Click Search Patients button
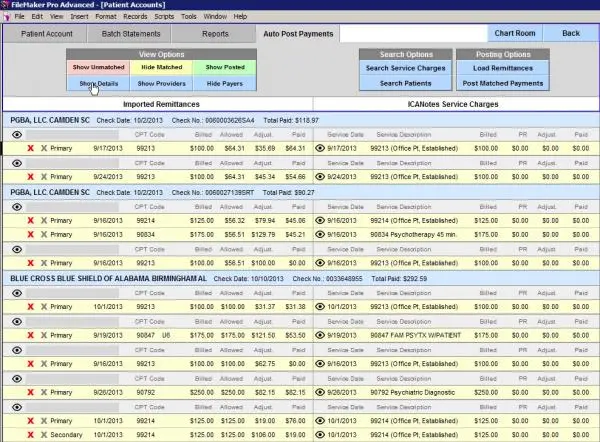The image size is (600, 442). coord(406,83)
